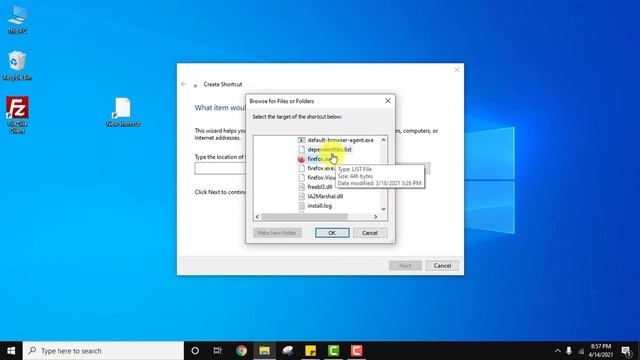Close the Browse for Files or Folders dialog
Image resolution: width=640 pixels, height=360 pixels.
coord(388,101)
